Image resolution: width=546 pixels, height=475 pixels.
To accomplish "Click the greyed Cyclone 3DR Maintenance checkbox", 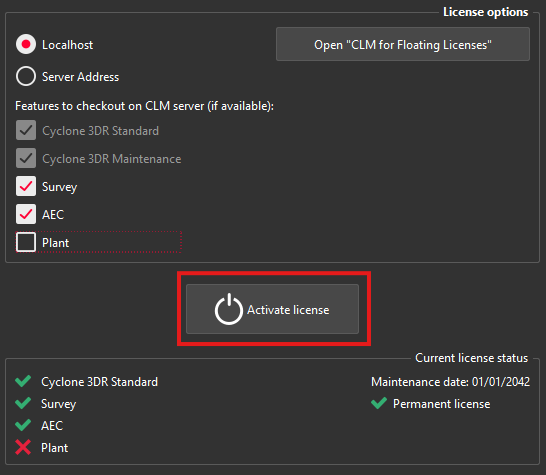I will click(x=26, y=158).
